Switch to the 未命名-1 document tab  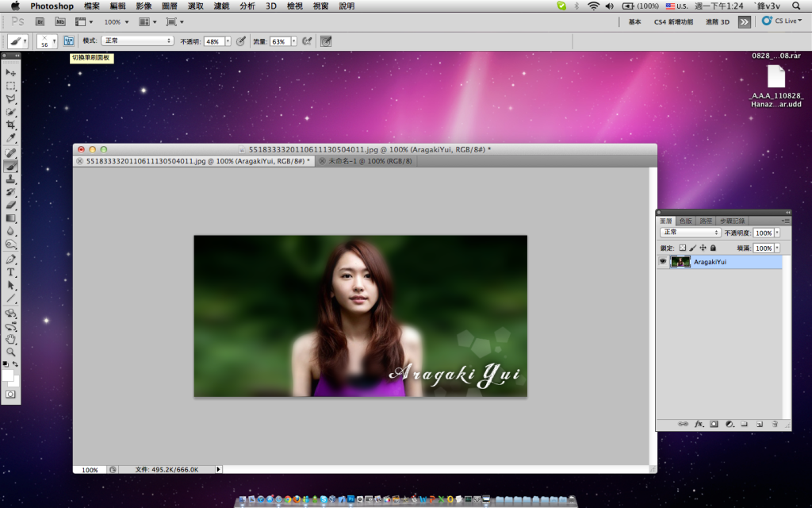click(369, 161)
